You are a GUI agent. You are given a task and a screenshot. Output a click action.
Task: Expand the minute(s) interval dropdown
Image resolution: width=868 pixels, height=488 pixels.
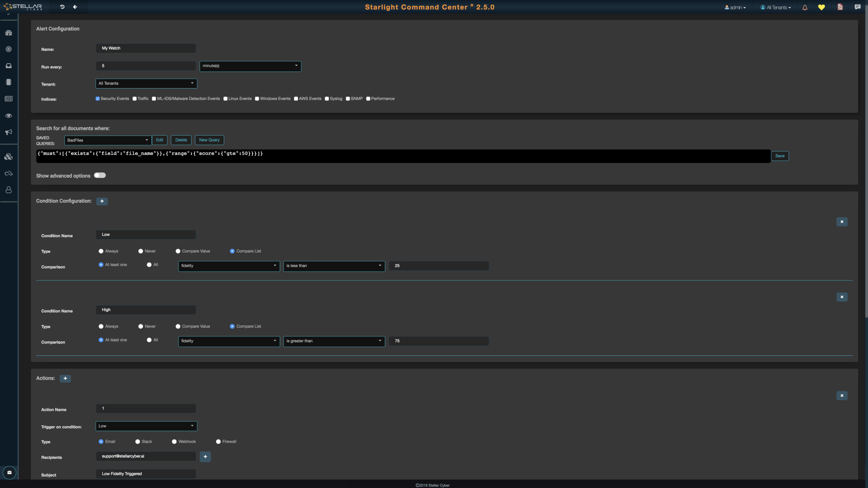click(250, 66)
